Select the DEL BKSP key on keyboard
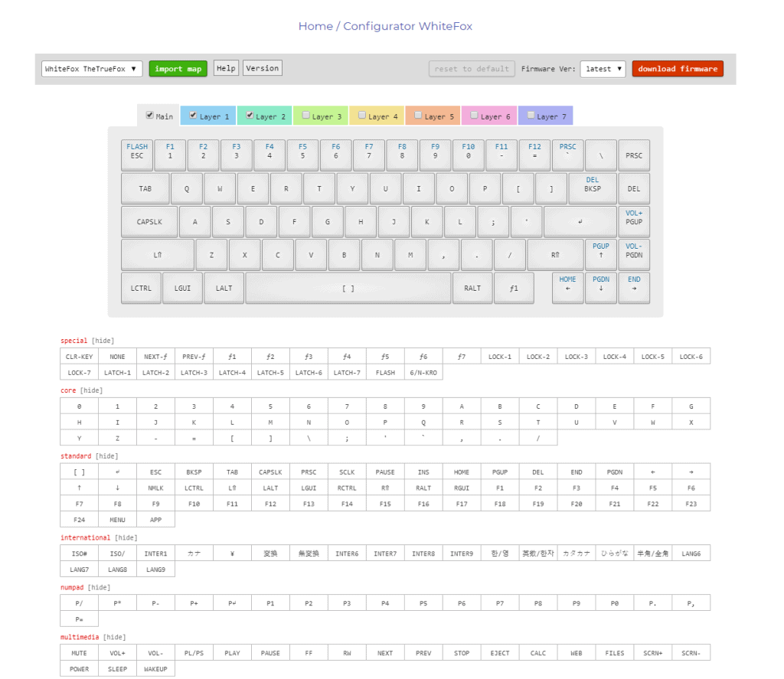 [593, 188]
